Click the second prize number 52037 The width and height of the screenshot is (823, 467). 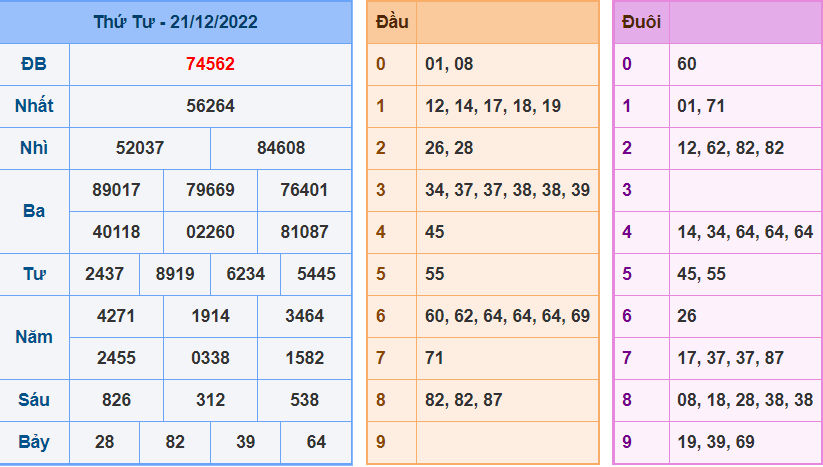[140, 148]
